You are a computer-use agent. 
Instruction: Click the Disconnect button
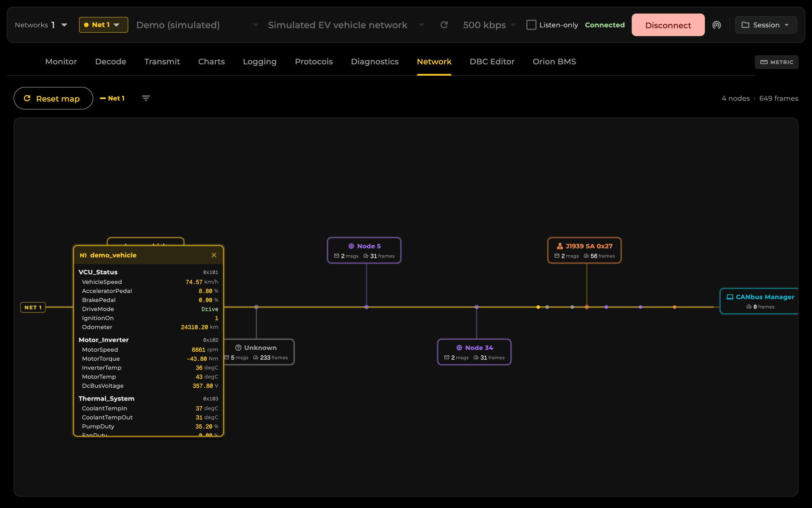(668, 25)
